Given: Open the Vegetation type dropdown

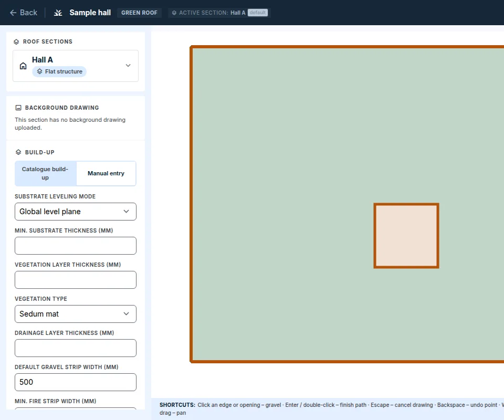Looking at the screenshot, I should [x=76, y=314].
